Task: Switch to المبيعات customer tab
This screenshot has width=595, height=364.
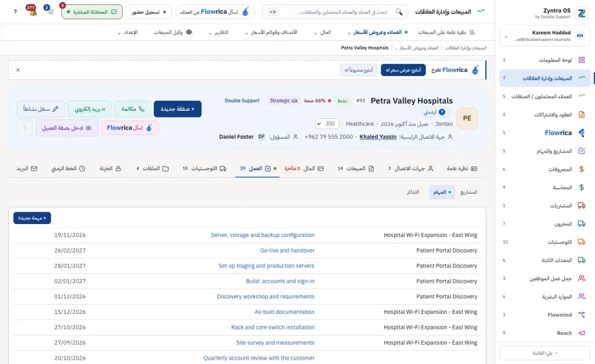Action: point(356,168)
